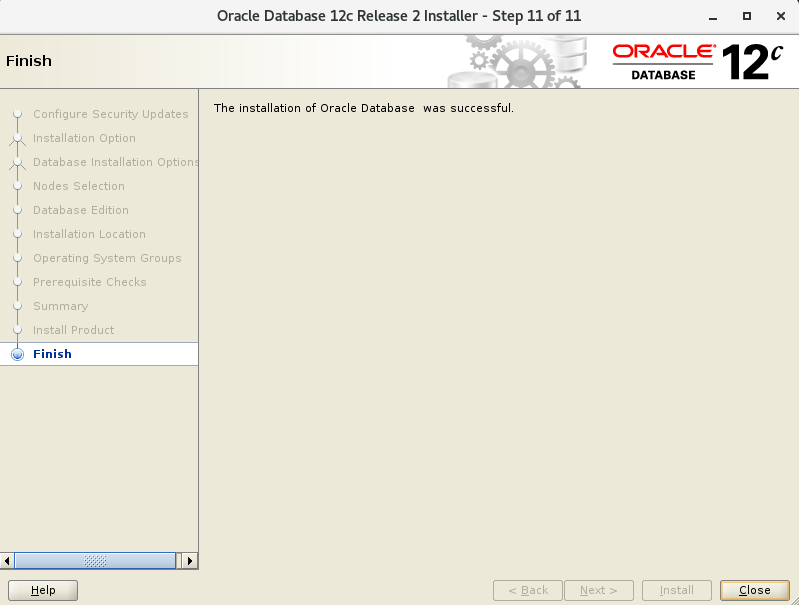Click the blue Finish step bullet icon
This screenshot has width=799, height=605.
[17, 354]
